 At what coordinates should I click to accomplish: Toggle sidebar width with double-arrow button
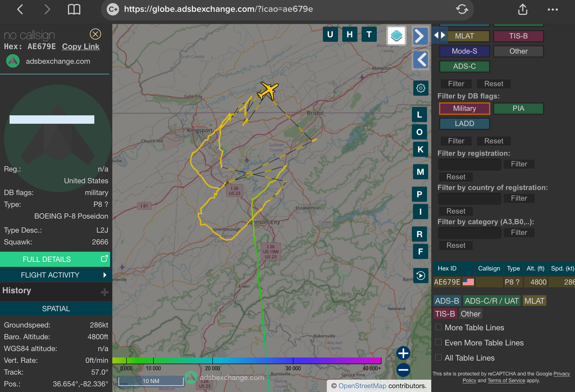[x=439, y=35]
